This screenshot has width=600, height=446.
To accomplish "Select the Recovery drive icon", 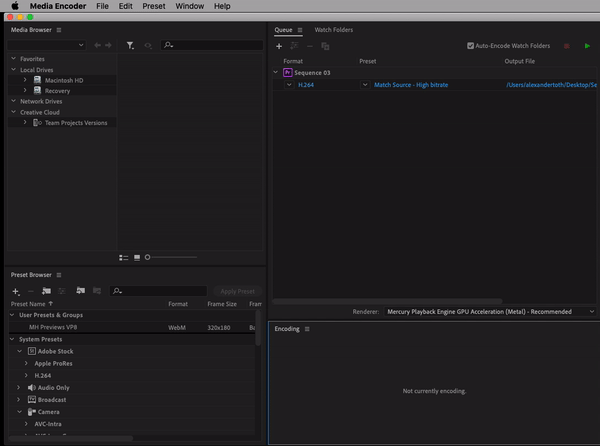I will pos(37,91).
